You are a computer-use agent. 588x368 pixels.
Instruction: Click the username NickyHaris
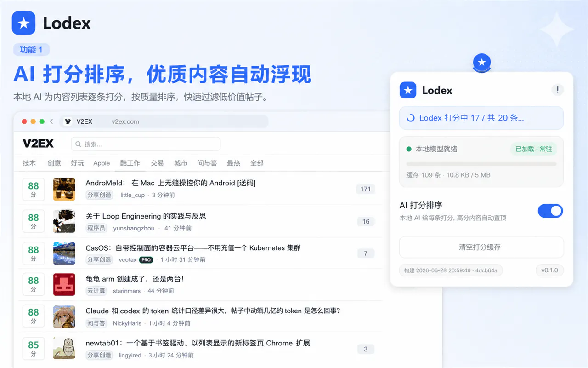(127, 323)
